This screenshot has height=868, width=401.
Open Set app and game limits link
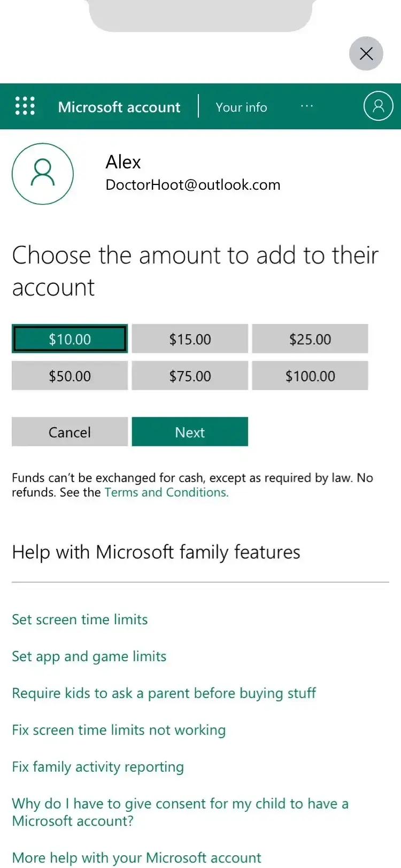pos(89,656)
